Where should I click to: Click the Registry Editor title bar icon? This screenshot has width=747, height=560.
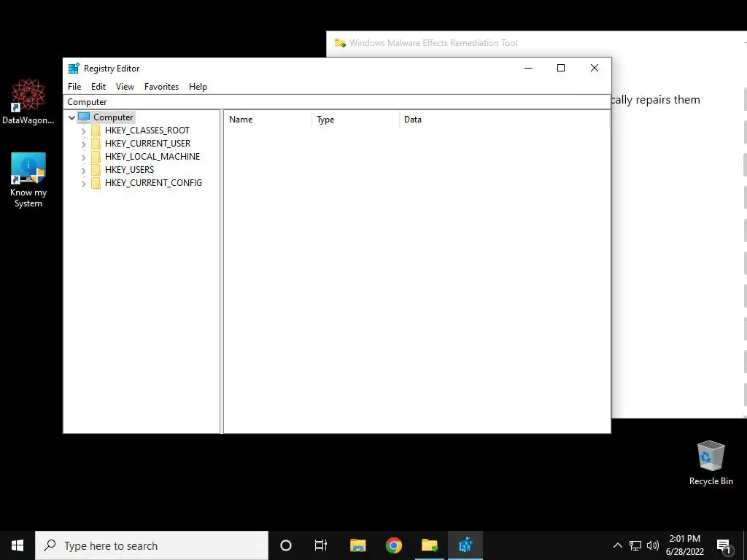pyautogui.click(x=74, y=68)
